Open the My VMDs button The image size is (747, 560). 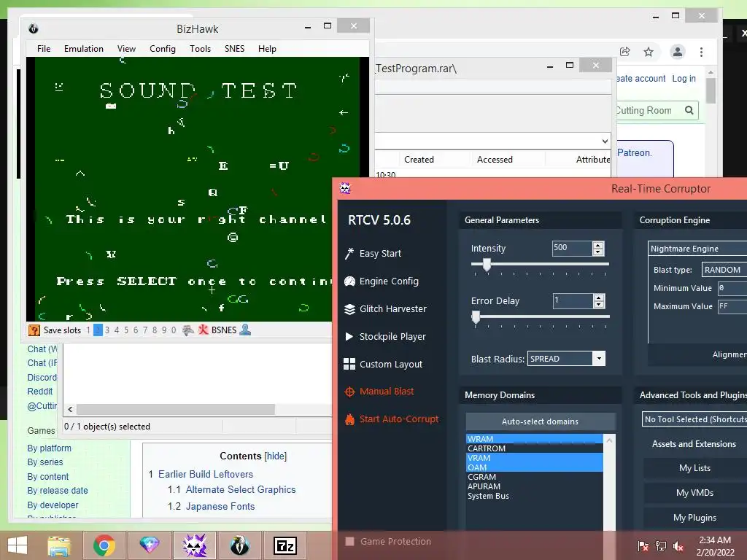point(695,493)
